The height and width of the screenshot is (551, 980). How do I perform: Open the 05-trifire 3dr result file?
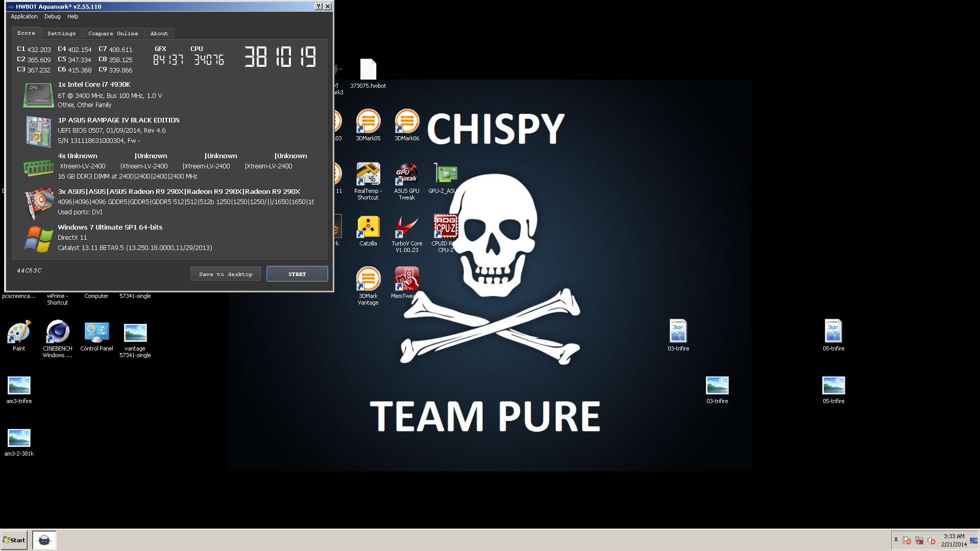click(x=834, y=335)
